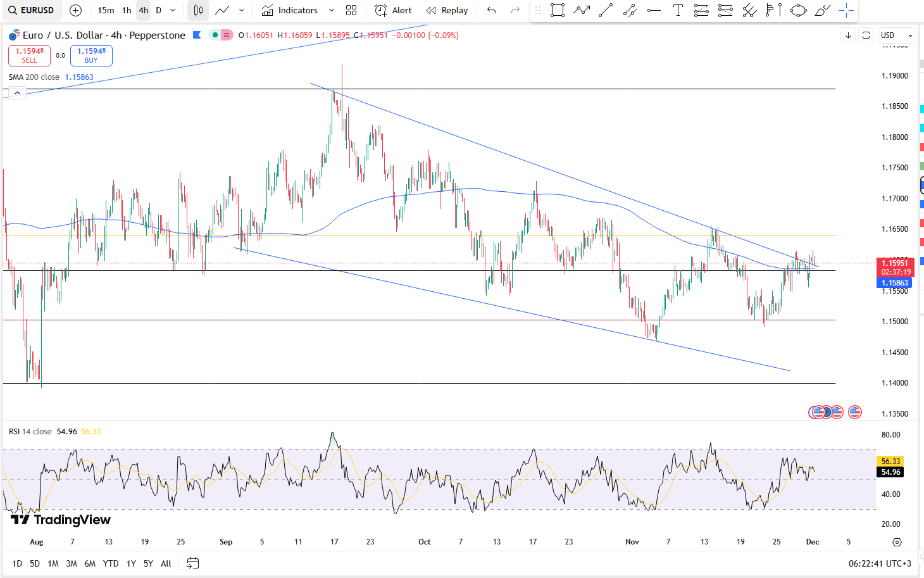Viewport: 924px width, 578px height.
Task: Expand the timeframe interval dropdown arrow
Action: (173, 10)
